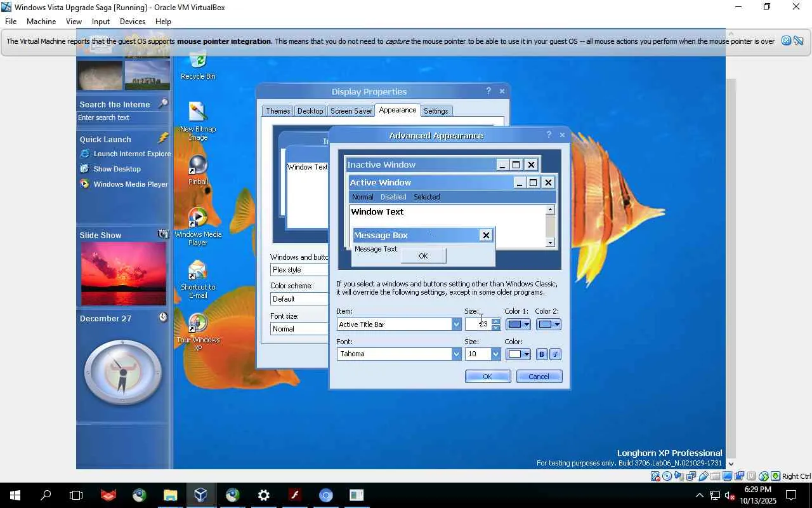Open the VirtualBox Input menu
The image size is (812, 508).
pyautogui.click(x=101, y=22)
